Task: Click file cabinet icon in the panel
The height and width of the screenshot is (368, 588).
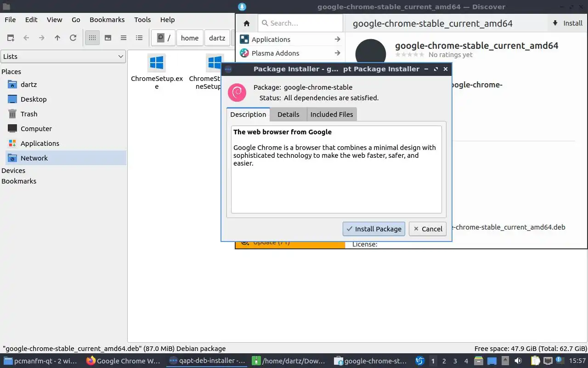Action: point(479,361)
